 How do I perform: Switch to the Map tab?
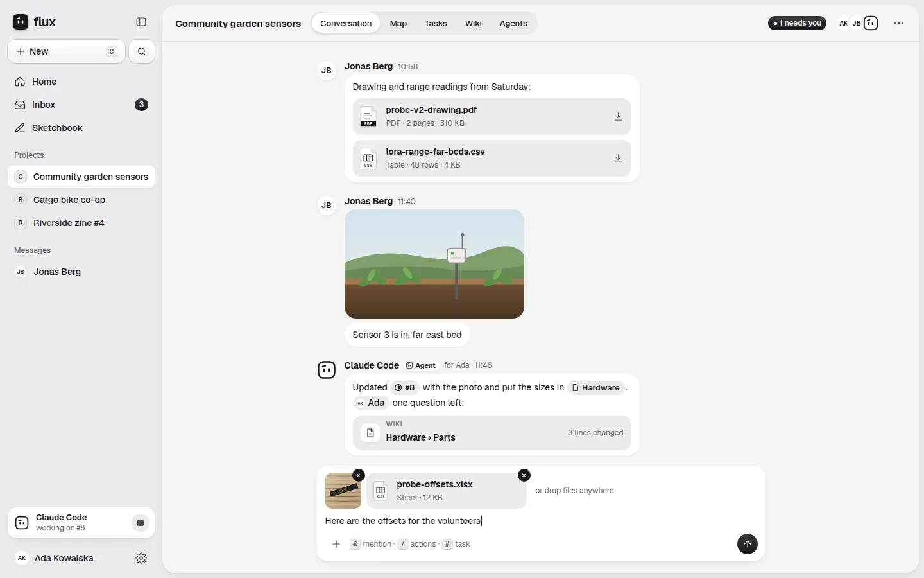398,23
